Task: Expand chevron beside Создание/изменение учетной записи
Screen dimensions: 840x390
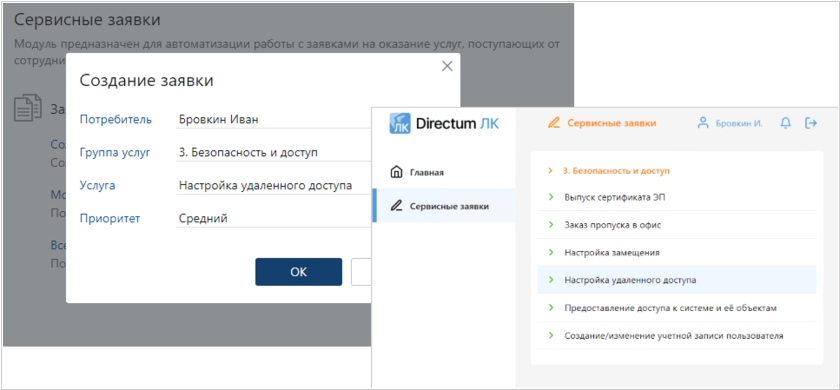Action: pyautogui.click(x=550, y=336)
